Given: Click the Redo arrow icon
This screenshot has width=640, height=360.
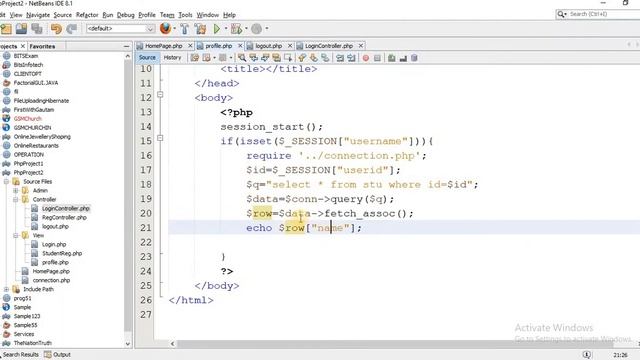Looking at the screenshot, I should point(72,29).
